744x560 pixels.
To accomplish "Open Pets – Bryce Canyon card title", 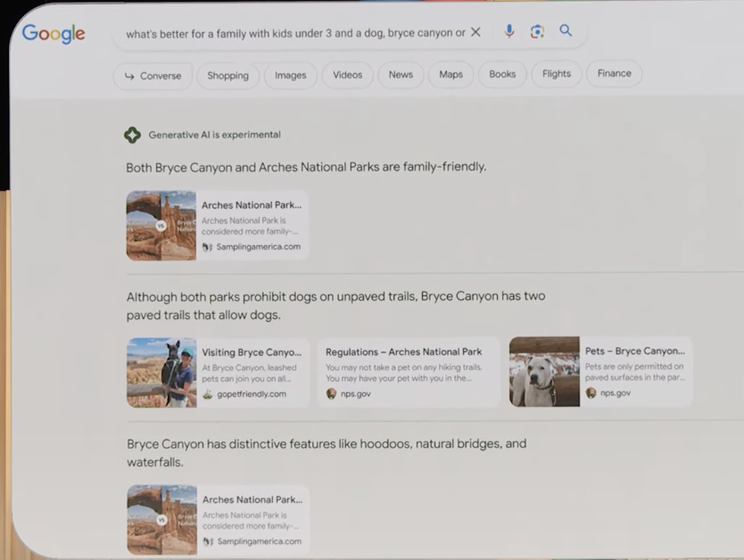I will click(635, 350).
